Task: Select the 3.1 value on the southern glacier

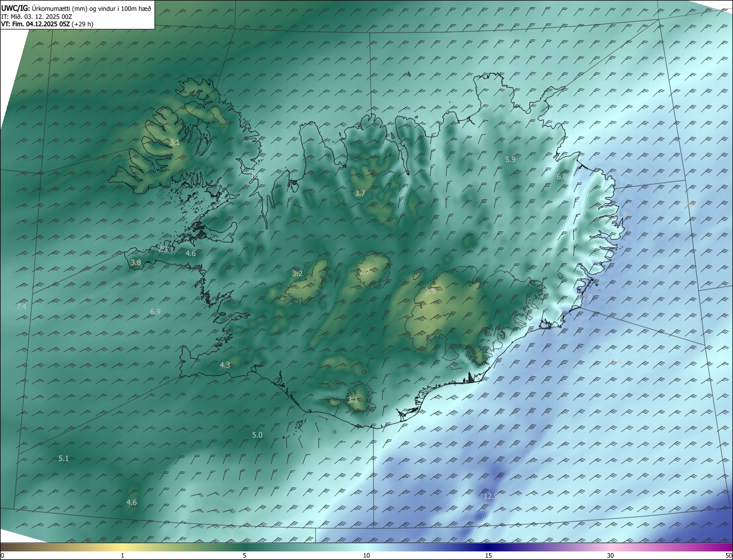Action: pos(353,400)
